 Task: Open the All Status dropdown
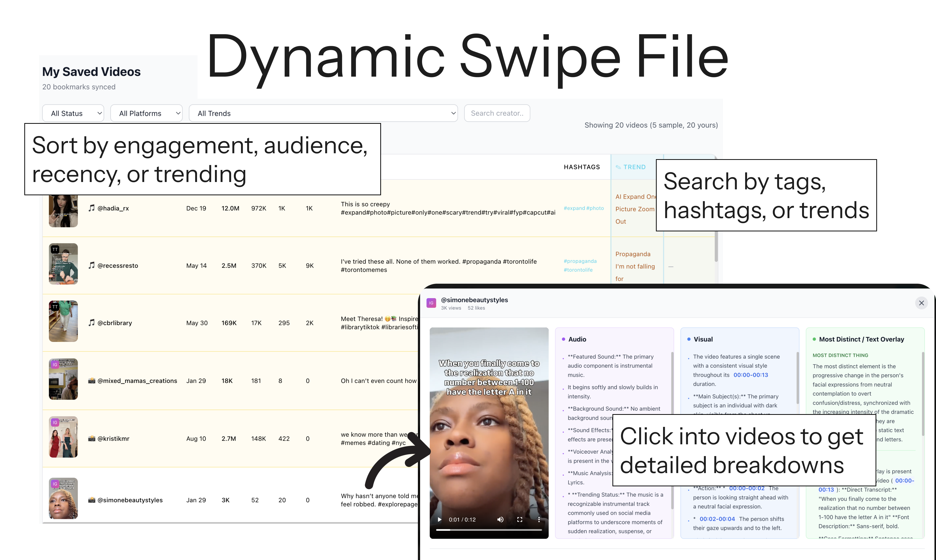(73, 113)
